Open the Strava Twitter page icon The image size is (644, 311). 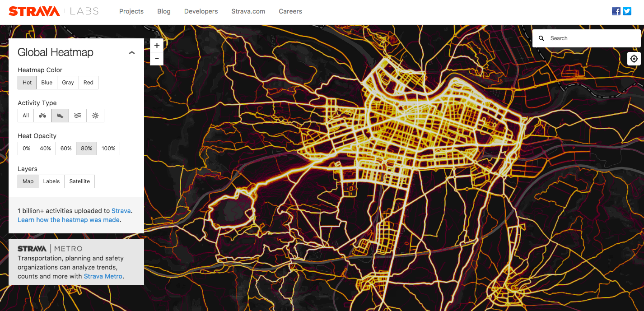point(627,11)
